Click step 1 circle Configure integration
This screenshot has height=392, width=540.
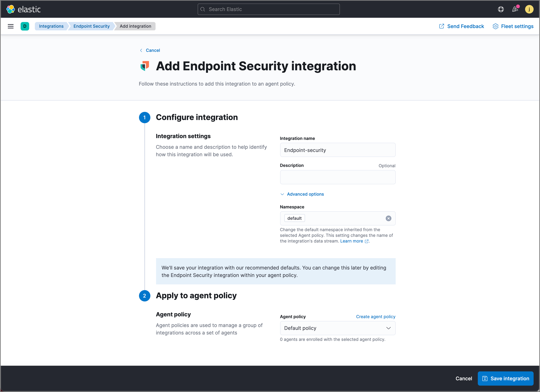(145, 117)
